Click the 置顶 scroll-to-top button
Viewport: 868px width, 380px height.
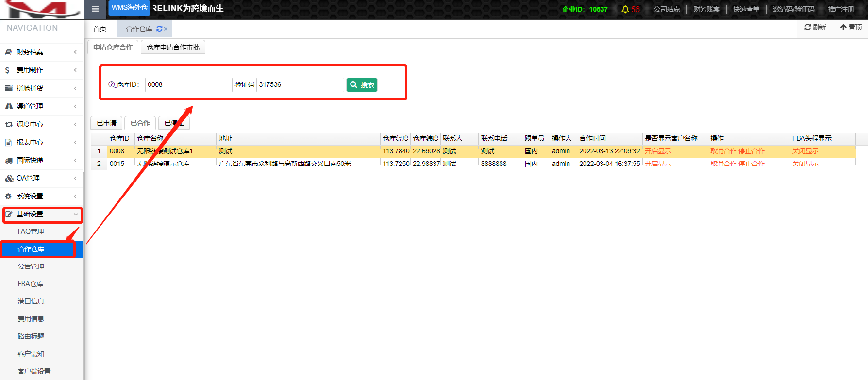point(851,27)
